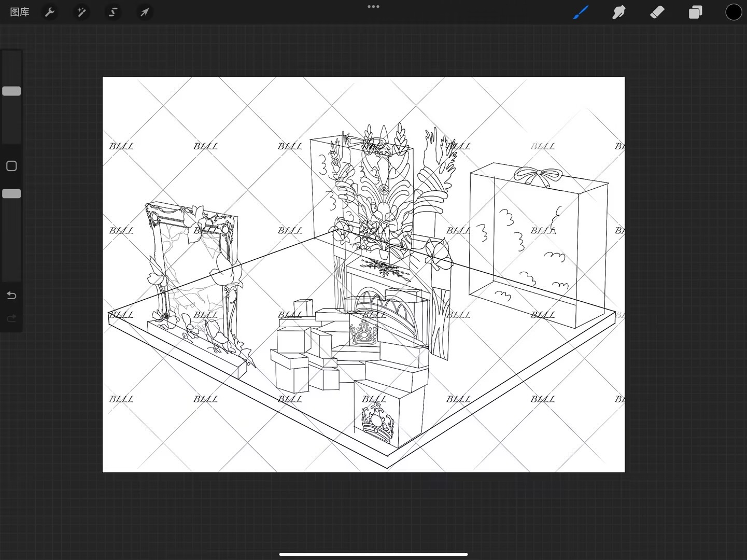Click the brush opacity slider handle
Screen dimensions: 747x560
(11, 193)
